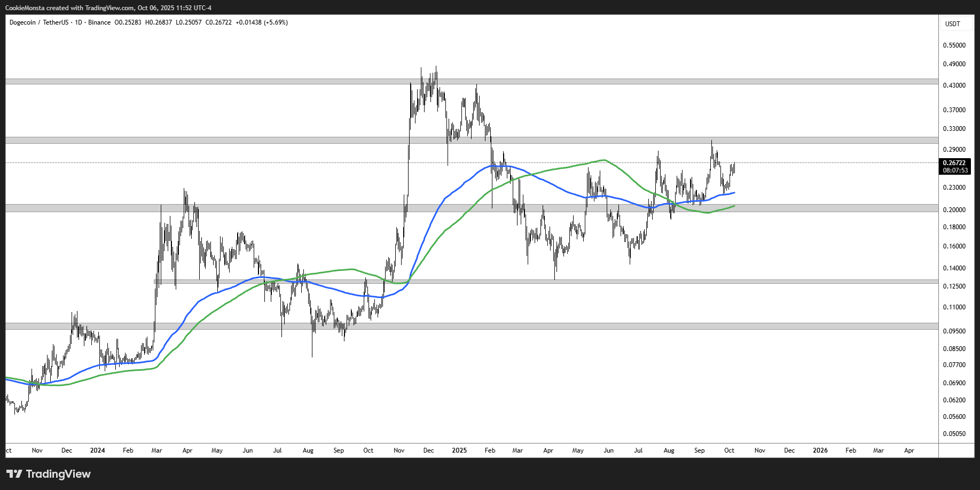Select the 1D interval label in legend
Viewport: 980px width, 490px height.
point(79,22)
